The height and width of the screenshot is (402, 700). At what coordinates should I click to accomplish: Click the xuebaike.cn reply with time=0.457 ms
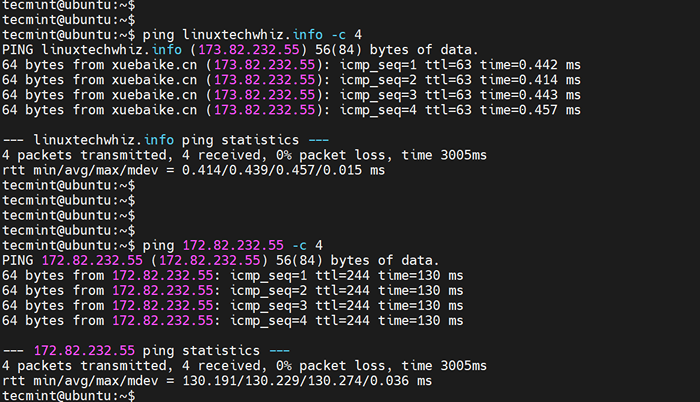tap(290, 109)
